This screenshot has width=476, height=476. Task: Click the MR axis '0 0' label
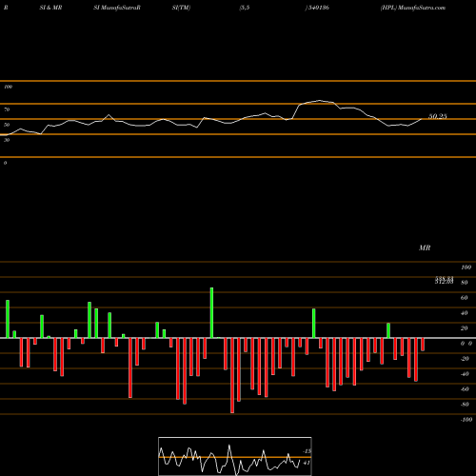466,344
